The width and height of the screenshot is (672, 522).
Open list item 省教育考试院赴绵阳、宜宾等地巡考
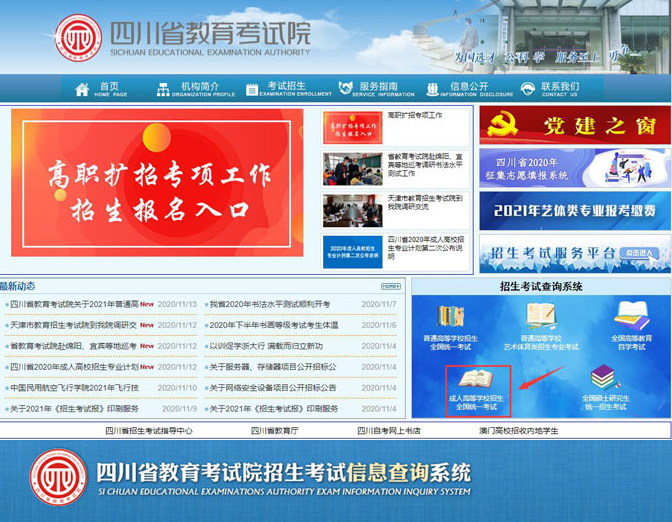click(73, 346)
